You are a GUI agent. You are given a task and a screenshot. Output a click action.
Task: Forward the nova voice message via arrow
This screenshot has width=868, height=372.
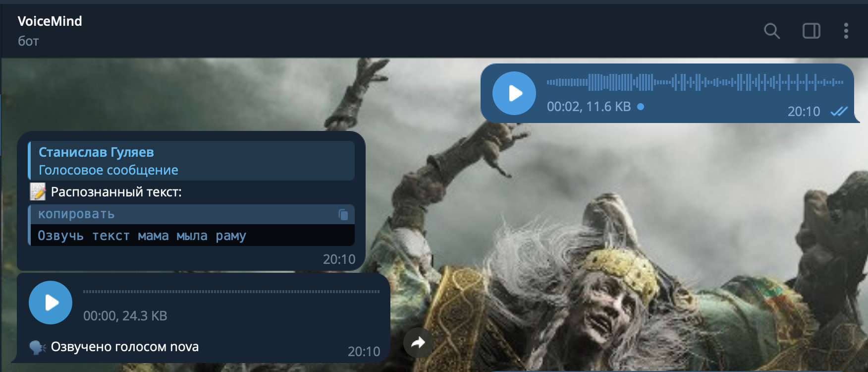pyautogui.click(x=419, y=342)
